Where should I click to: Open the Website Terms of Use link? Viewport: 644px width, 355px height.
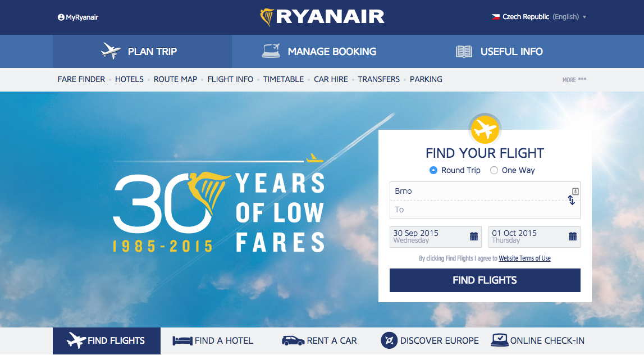[x=524, y=258]
